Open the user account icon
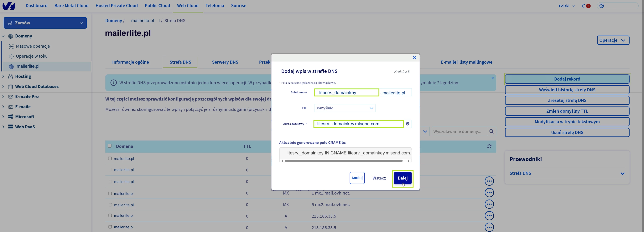Screen dimensions: 644x232 [602, 6]
